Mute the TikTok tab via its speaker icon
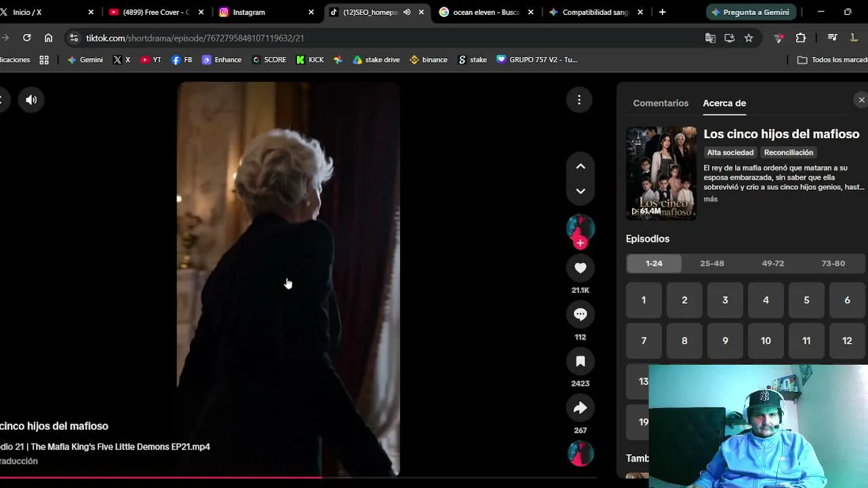 (x=407, y=12)
